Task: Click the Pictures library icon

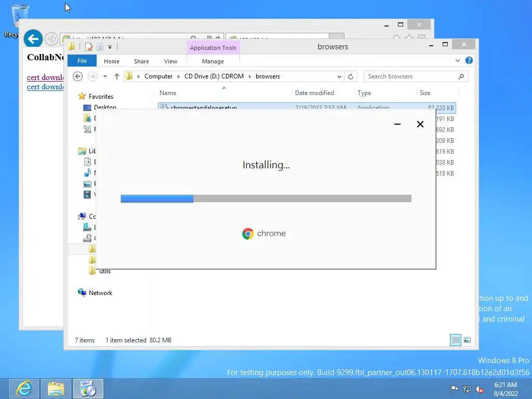Action: pos(87,184)
